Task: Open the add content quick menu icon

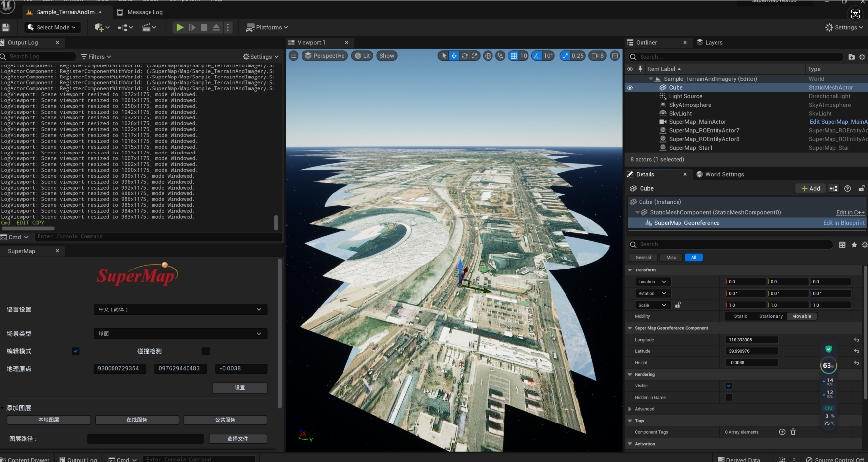Action: click(x=102, y=27)
